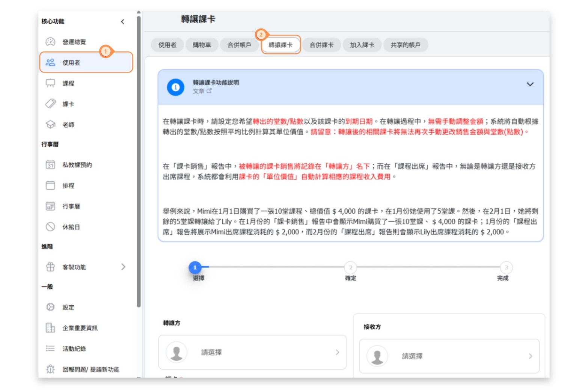Viewport: 588px width, 392px height.
Task: Open 私教課預約 calendar icon
Action: coord(50,165)
